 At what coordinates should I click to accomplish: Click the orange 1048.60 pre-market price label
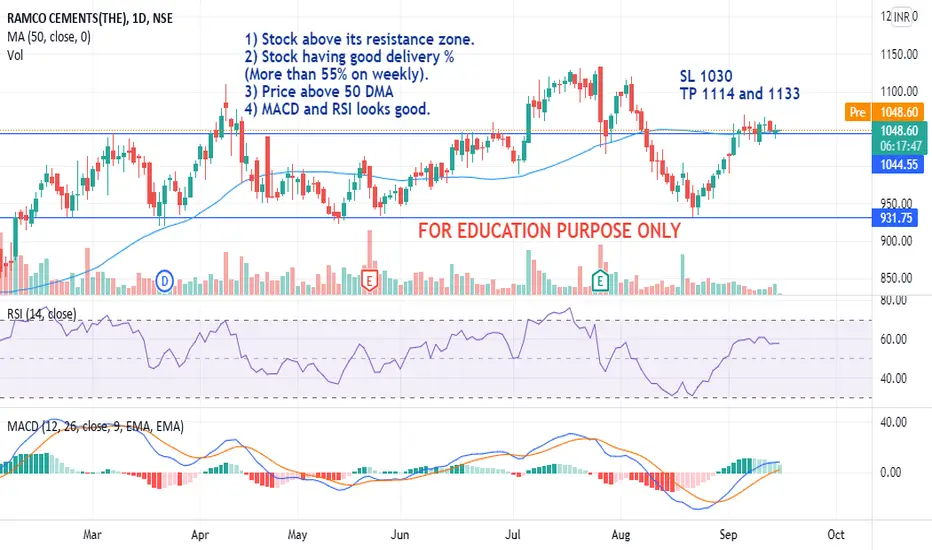point(899,112)
